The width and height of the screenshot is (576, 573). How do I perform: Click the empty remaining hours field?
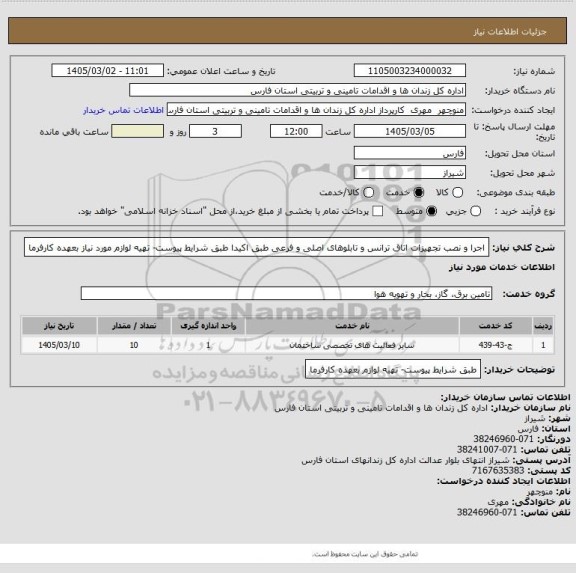(x=137, y=131)
